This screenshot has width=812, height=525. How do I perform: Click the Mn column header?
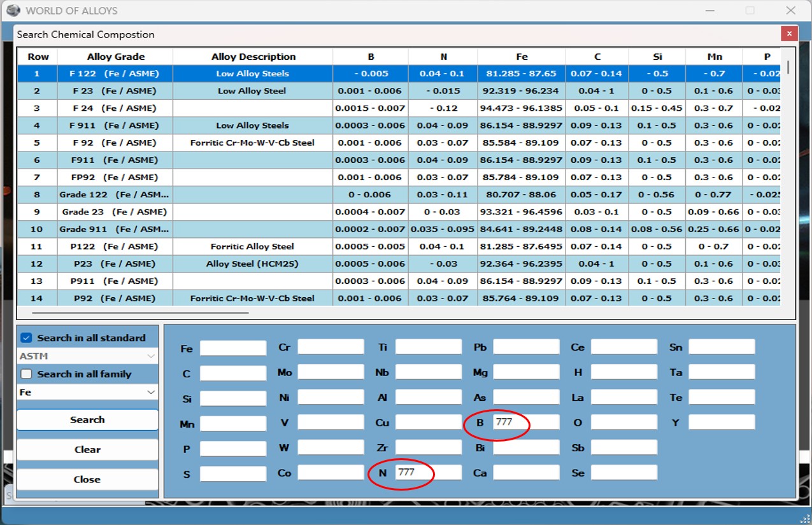coord(714,57)
